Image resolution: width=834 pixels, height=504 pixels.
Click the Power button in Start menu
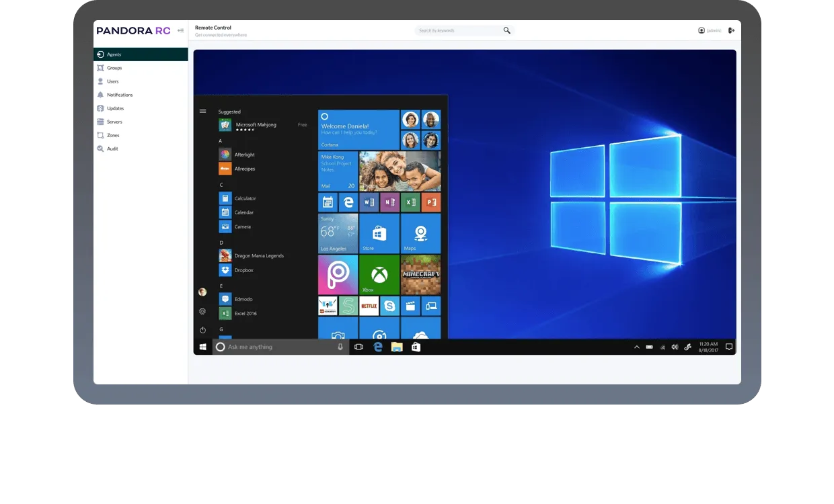point(202,330)
